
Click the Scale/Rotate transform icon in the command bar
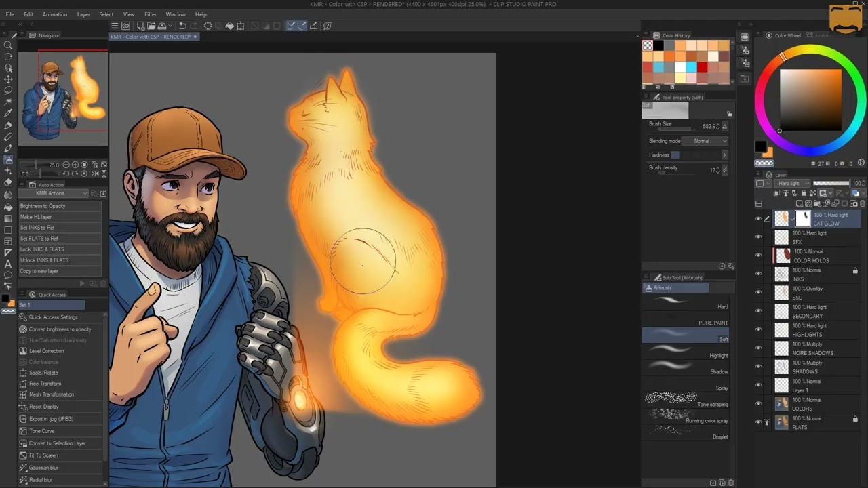241,26
